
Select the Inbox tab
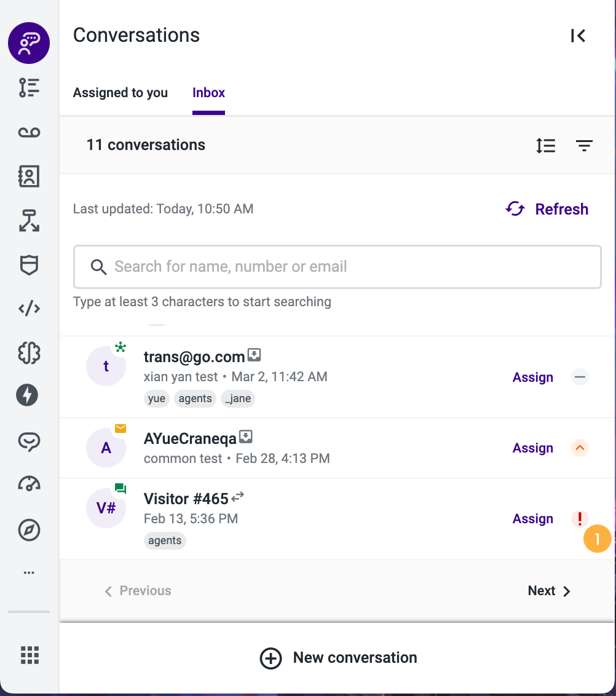pos(208,93)
